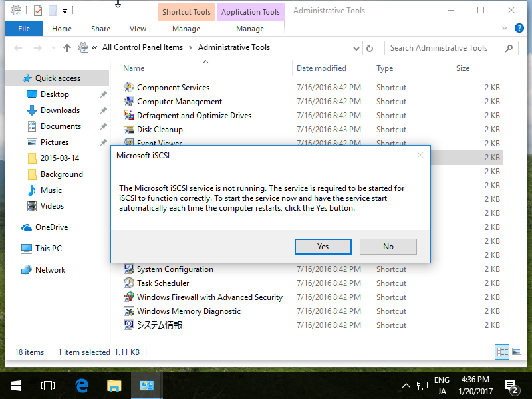Open Task View on the taskbar
The image size is (532, 399).
[47, 386]
